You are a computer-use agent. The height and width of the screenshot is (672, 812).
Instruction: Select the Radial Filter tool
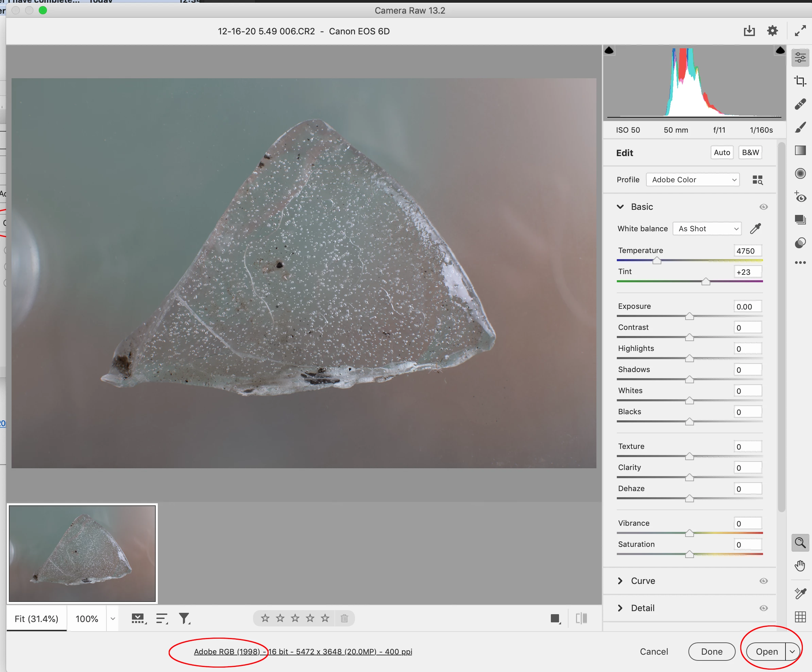(800, 173)
